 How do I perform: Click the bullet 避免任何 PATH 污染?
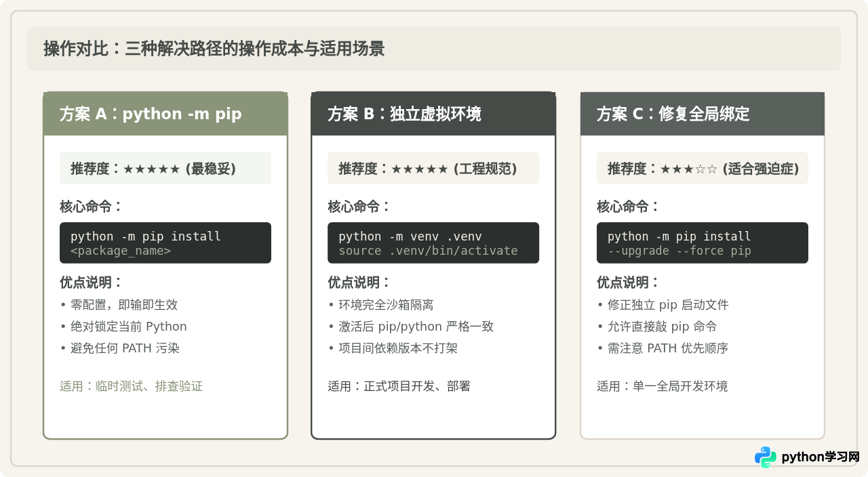click(x=119, y=348)
